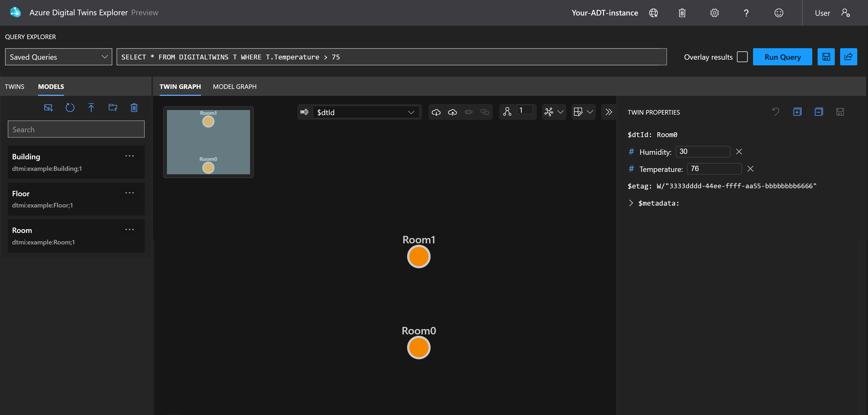Refresh the models list
The image size is (868, 415).
tap(70, 108)
